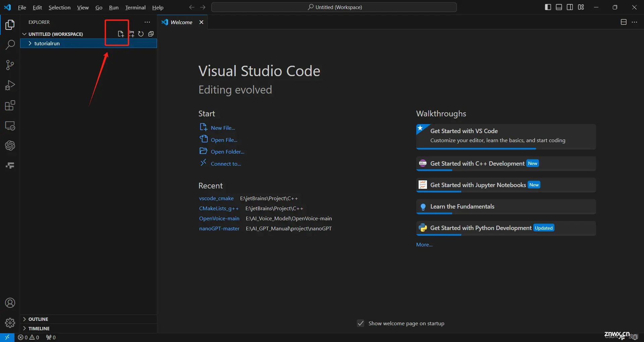Open the Run menu

click(x=114, y=7)
